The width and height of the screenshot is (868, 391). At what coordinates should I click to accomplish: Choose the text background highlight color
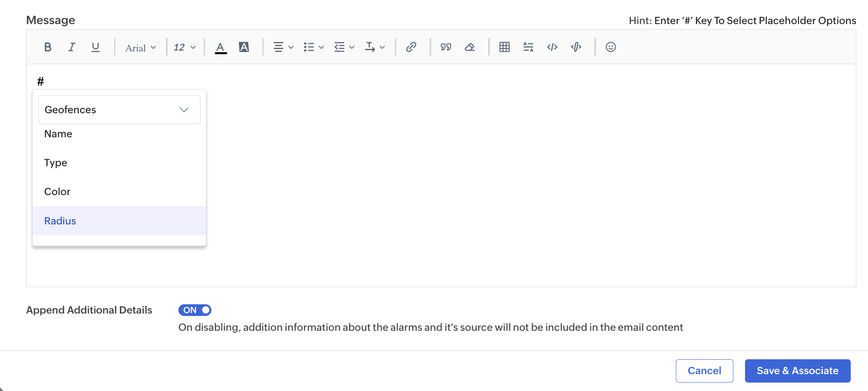click(x=244, y=47)
